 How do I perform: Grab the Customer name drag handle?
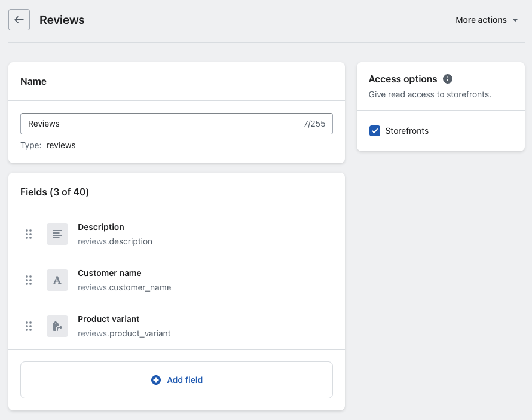coord(28,280)
